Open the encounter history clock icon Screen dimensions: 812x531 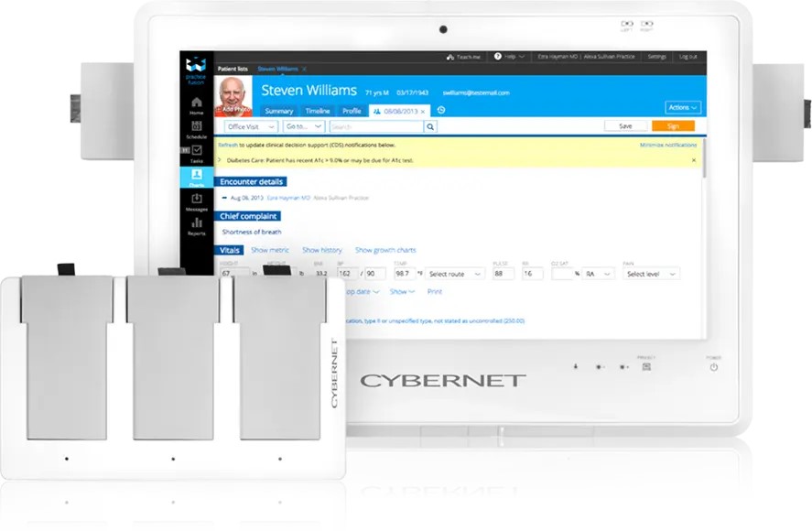441,110
